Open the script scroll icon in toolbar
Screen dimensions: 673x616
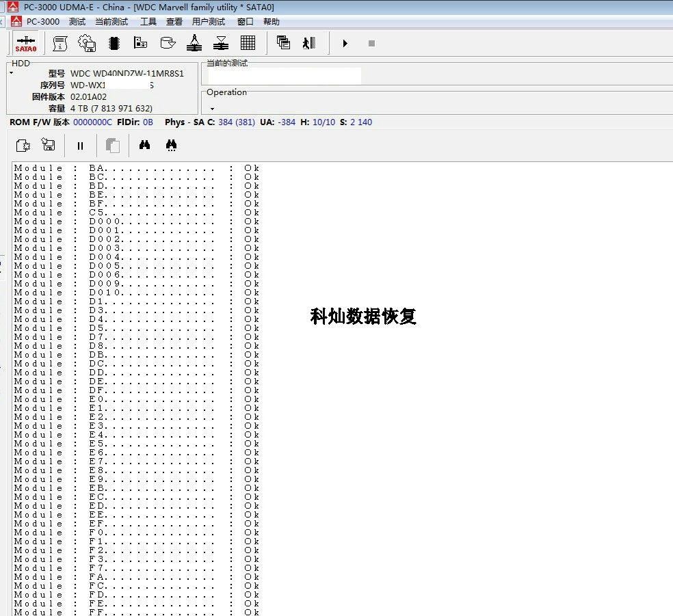click(60, 43)
